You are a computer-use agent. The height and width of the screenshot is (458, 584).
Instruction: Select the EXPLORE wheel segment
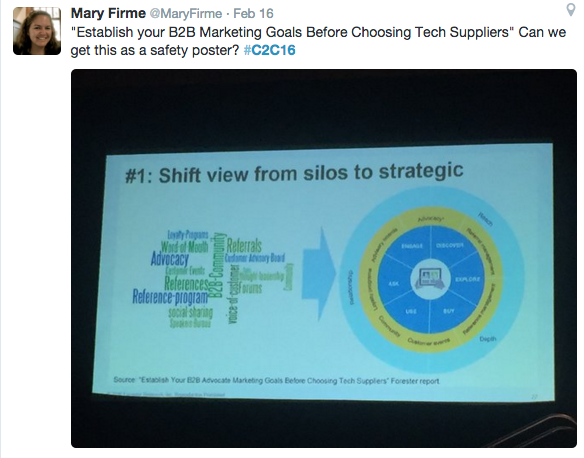click(x=467, y=279)
